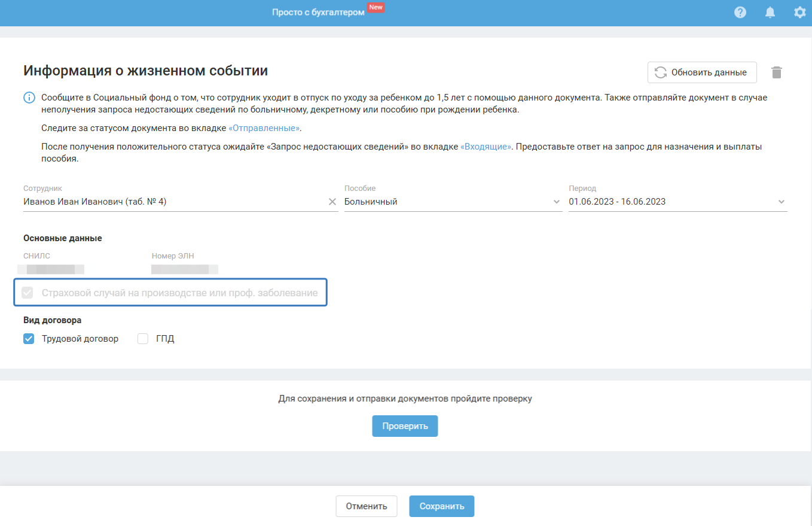Open the Просто с бухгалтером menu item
812x526 pixels.
[318, 12]
